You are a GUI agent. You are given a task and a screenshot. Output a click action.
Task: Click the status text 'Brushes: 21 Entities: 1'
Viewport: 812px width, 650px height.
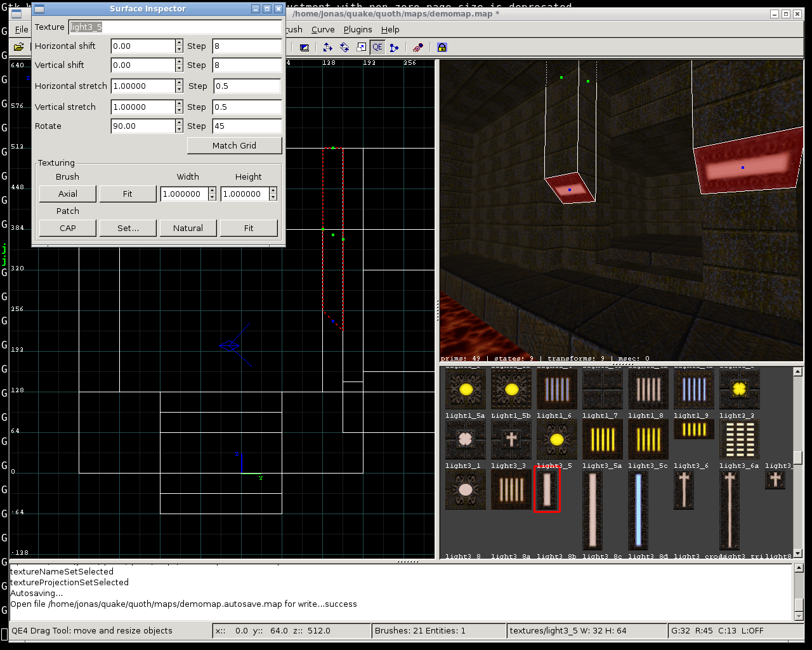[420, 630]
